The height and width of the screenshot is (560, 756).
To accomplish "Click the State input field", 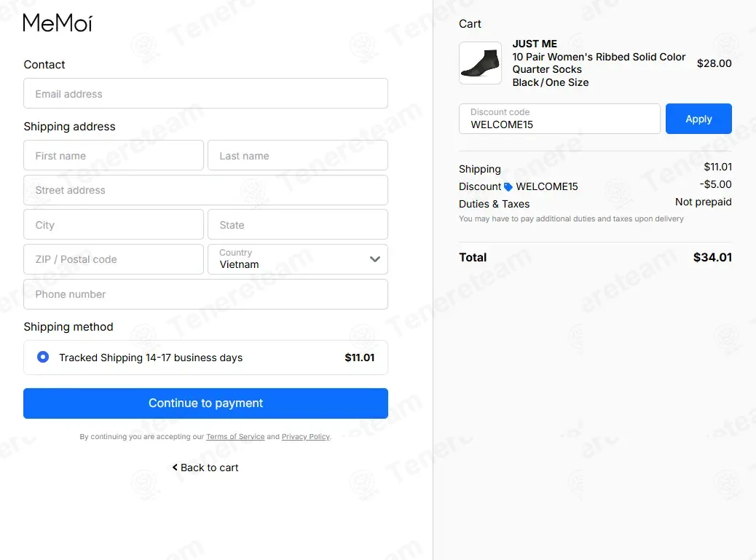I will (x=297, y=224).
